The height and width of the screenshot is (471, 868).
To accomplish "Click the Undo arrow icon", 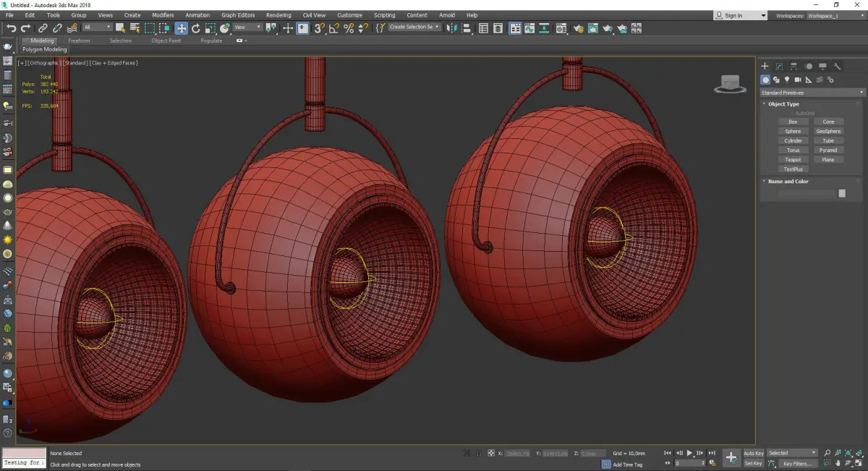I will [12, 28].
